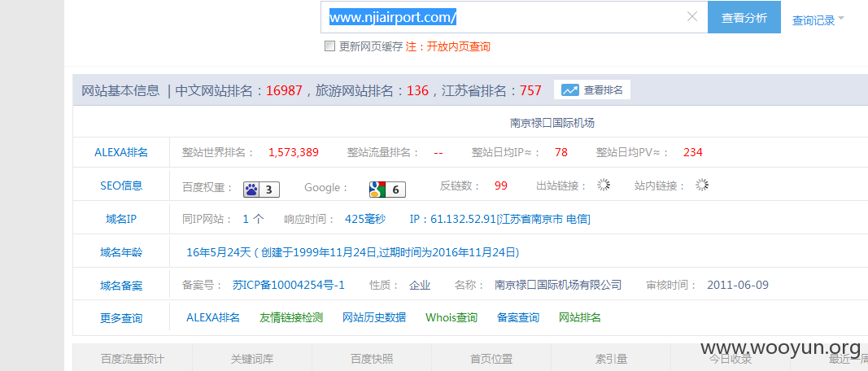Click the ALEXA排名 link in 更多查询 row

point(213,317)
